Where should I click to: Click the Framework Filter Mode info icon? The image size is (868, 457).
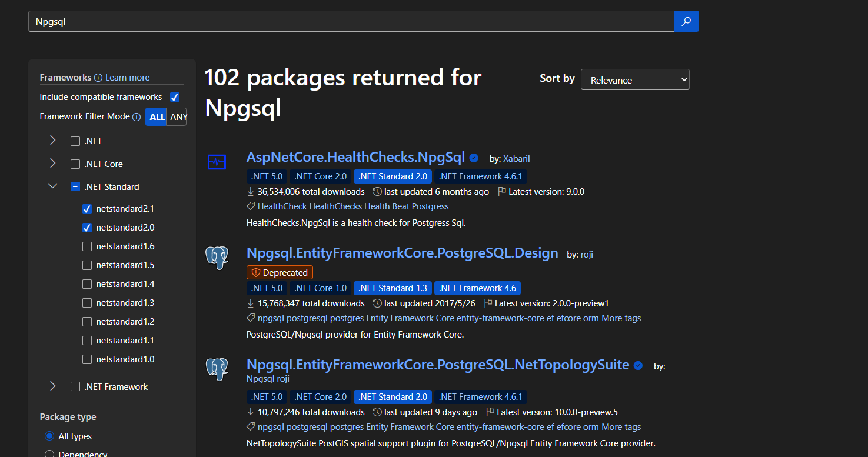[137, 116]
